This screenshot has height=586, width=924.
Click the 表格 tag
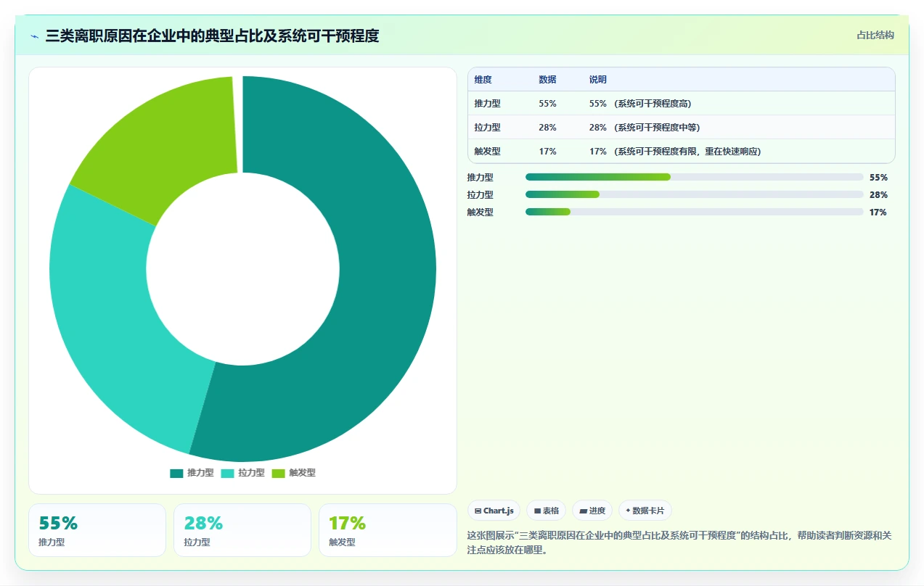click(x=546, y=511)
